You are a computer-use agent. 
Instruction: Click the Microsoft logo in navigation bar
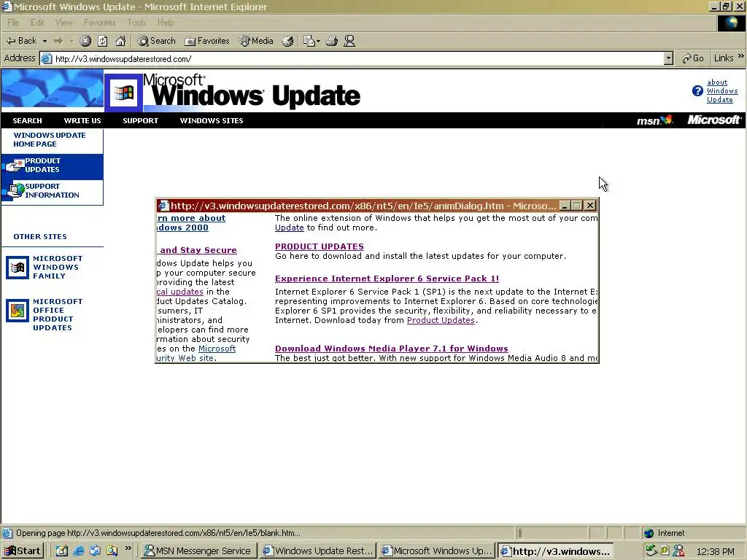(713, 120)
